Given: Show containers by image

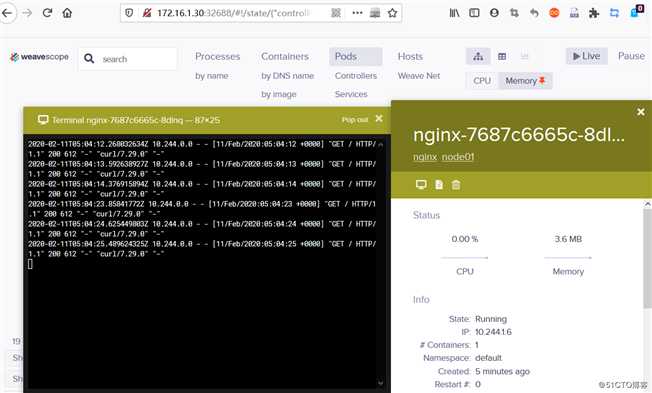Looking at the screenshot, I should [279, 94].
